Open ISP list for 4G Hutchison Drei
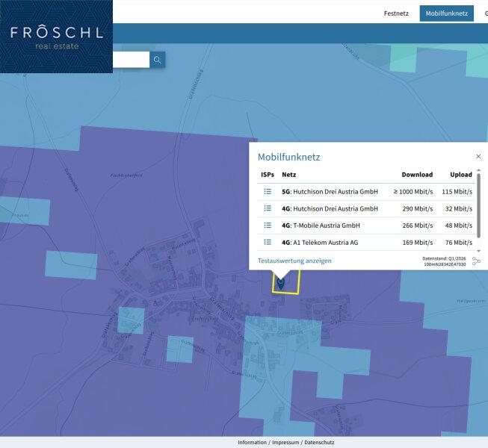The height and width of the screenshot is (448, 488). pyautogui.click(x=268, y=208)
